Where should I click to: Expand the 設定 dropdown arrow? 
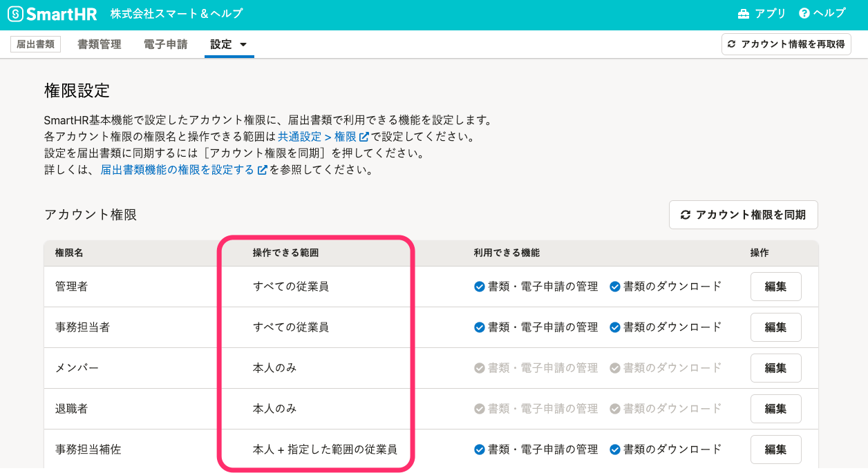[x=243, y=43]
